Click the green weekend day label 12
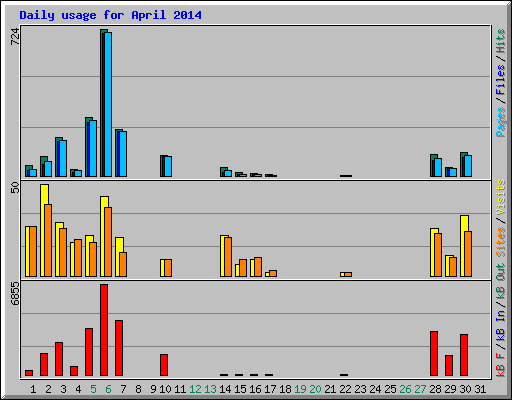This screenshot has width=512, height=400. click(195, 389)
